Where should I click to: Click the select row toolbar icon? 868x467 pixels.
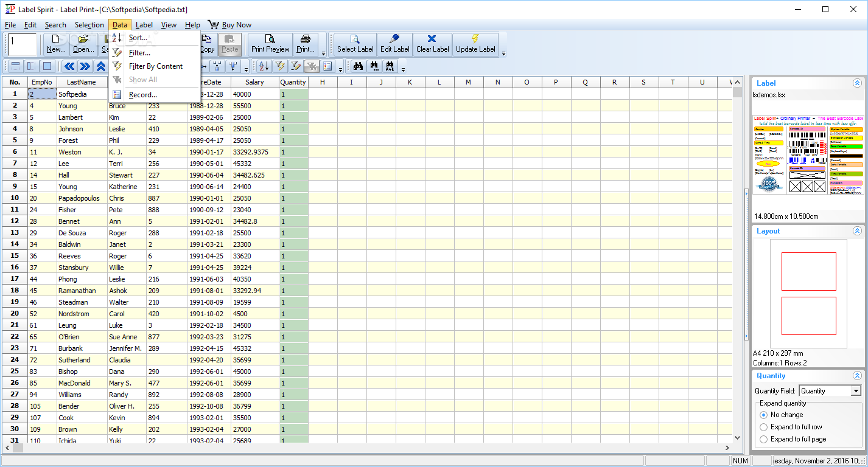coord(16,66)
